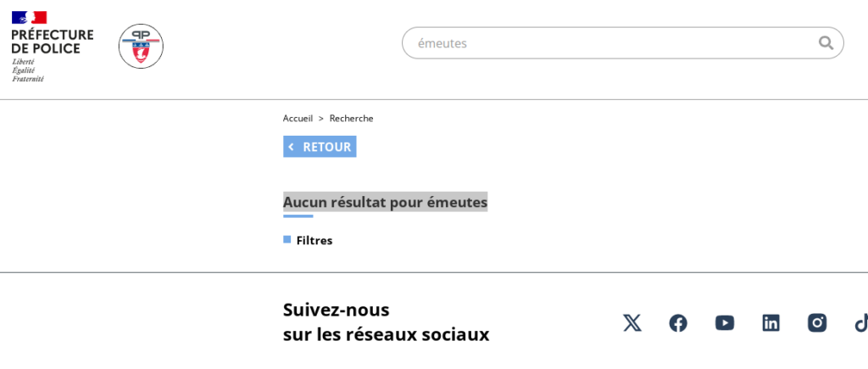The width and height of the screenshot is (868, 369).
Task: Open the YouTube channel icon
Action: point(724,322)
